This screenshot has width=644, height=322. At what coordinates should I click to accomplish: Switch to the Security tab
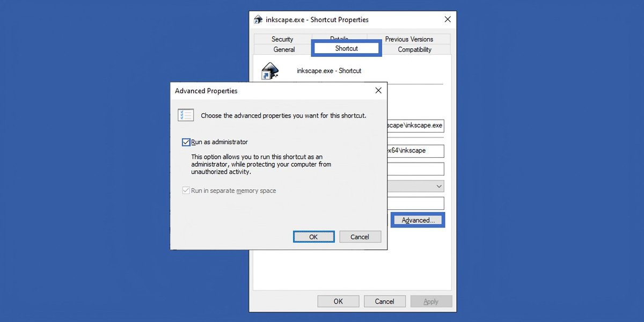pos(282,39)
